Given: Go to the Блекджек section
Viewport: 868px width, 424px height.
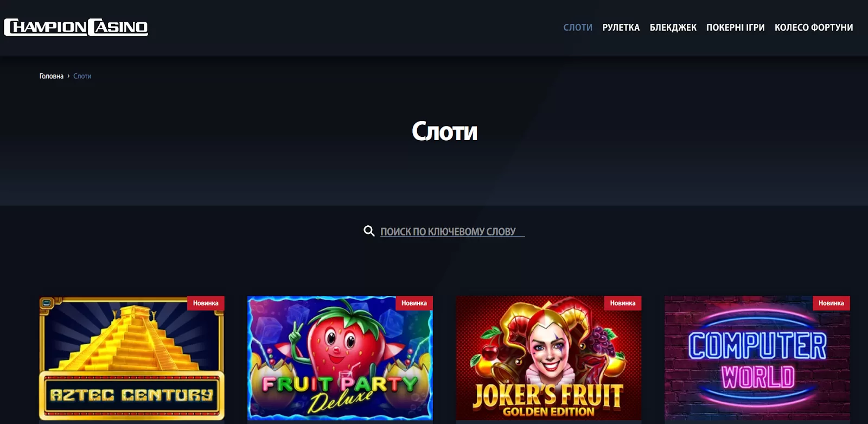Looking at the screenshot, I should click(x=673, y=28).
